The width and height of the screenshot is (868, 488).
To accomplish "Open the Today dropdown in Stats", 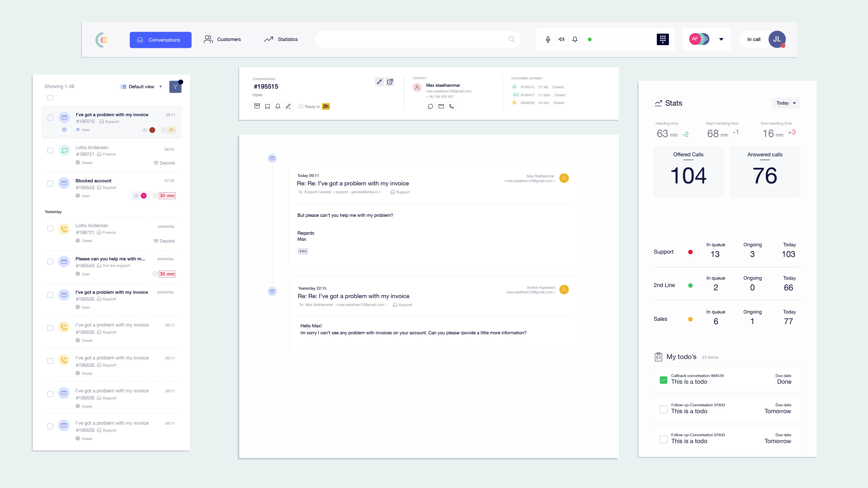I will (x=785, y=103).
